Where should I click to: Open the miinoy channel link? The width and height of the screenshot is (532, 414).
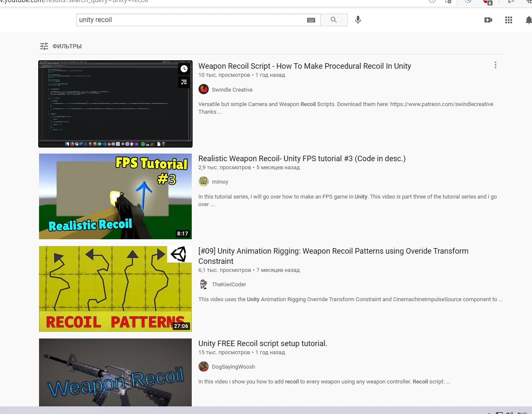(x=220, y=182)
